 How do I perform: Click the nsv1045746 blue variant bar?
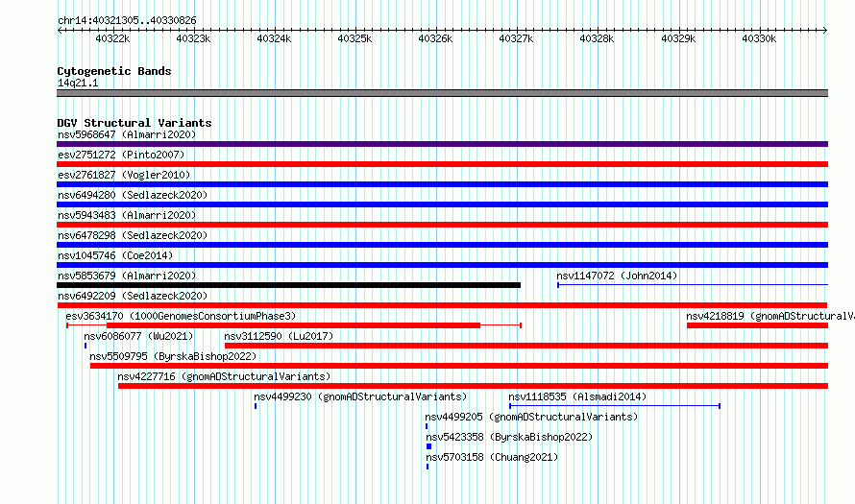pos(442,265)
